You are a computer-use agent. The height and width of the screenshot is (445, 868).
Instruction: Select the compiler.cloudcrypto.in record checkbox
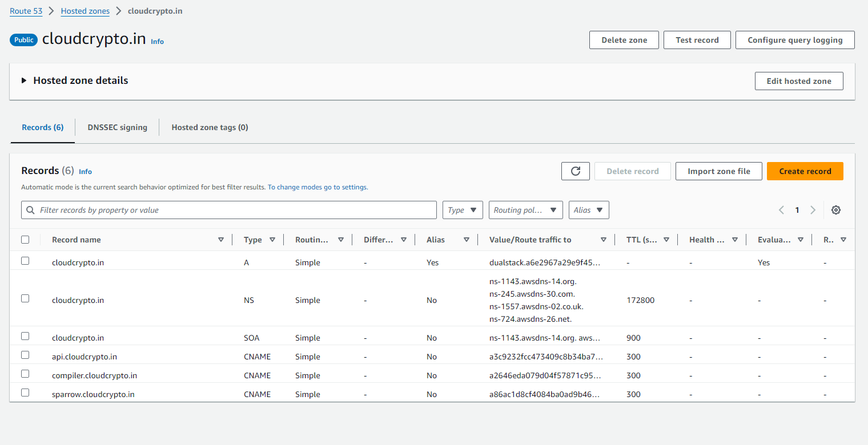click(x=25, y=374)
